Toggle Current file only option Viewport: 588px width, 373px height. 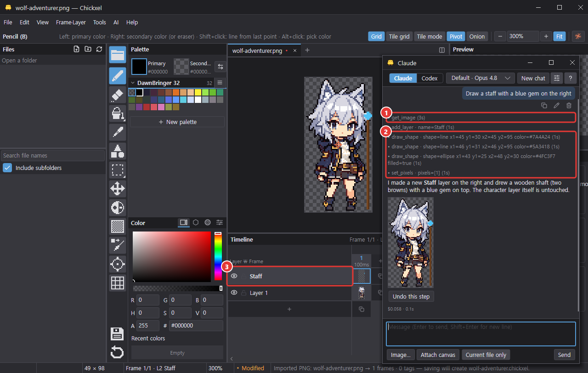pyautogui.click(x=486, y=355)
